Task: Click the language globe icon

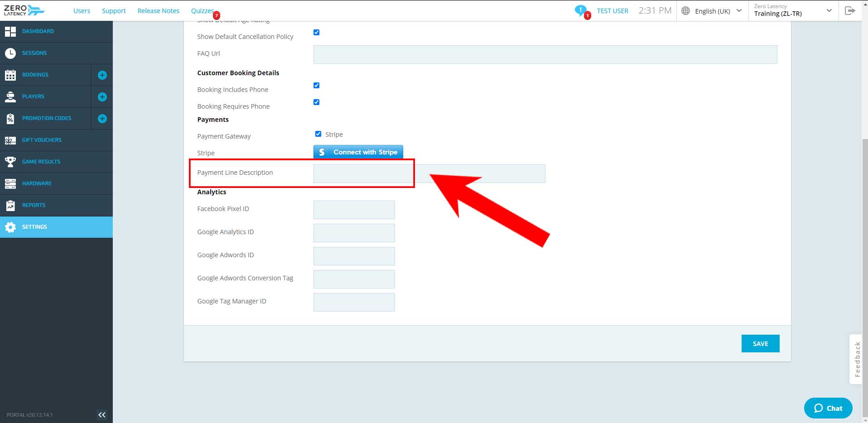Action: click(685, 11)
